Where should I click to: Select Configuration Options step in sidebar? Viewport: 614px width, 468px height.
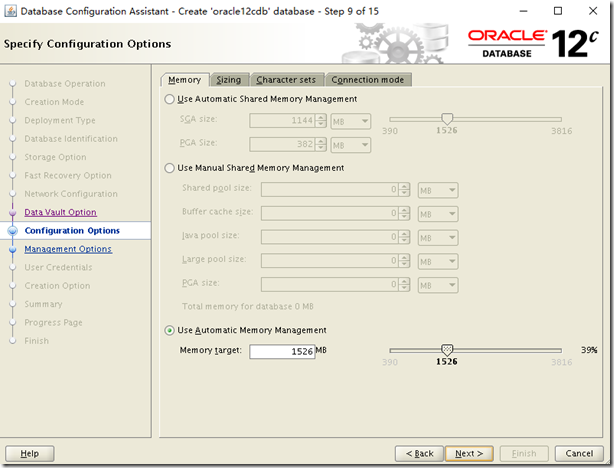(72, 231)
